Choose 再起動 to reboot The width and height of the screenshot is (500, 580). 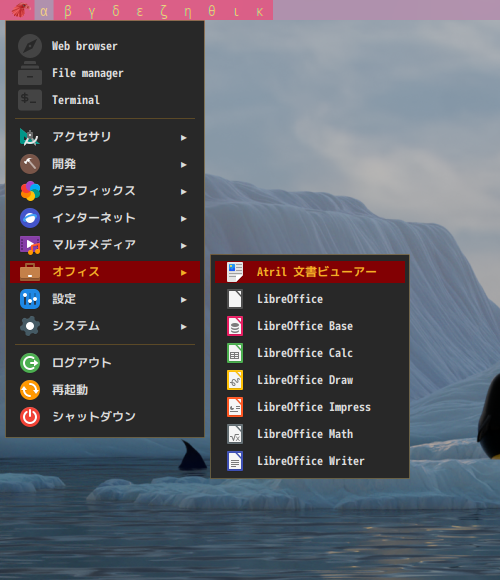click(70, 390)
